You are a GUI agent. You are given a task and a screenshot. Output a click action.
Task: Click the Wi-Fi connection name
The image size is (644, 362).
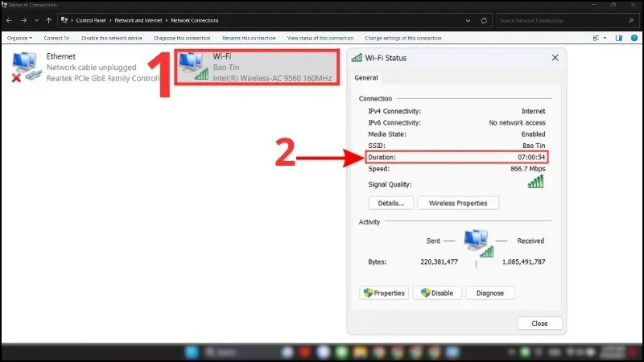(222, 56)
